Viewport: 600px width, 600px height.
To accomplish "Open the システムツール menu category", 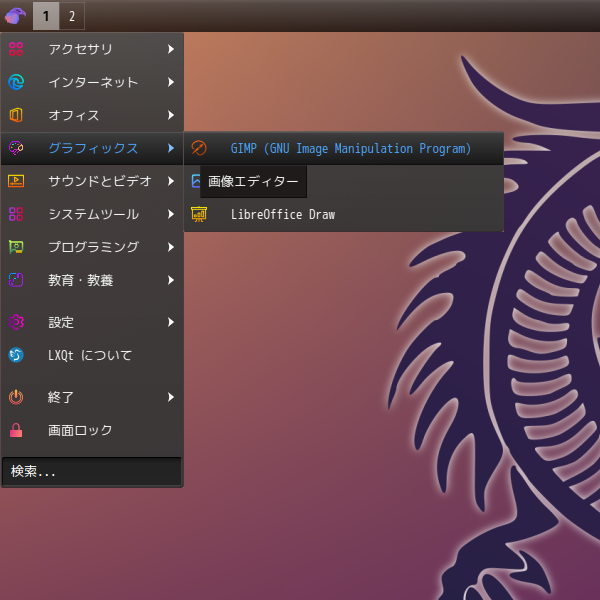I will tap(92, 214).
